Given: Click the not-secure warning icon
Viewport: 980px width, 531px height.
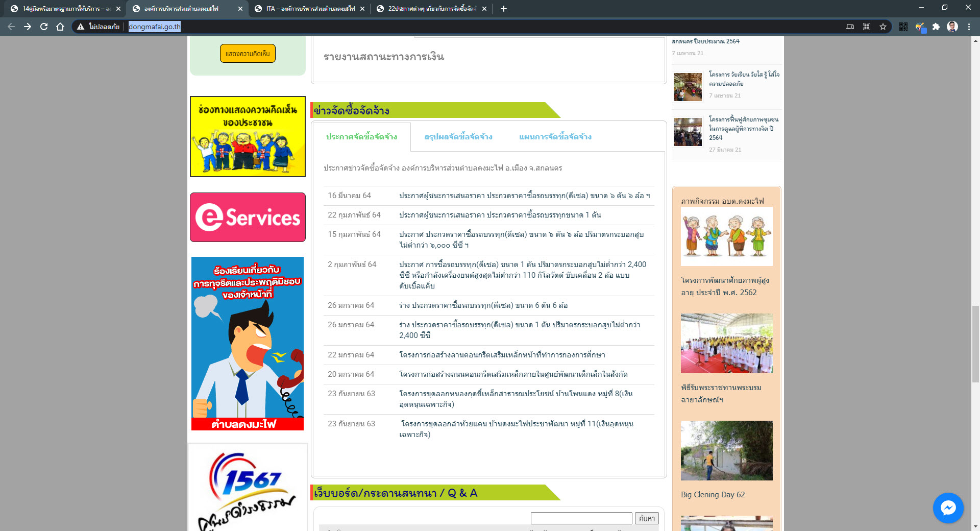Looking at the screenshot, I should coord(81,27).
